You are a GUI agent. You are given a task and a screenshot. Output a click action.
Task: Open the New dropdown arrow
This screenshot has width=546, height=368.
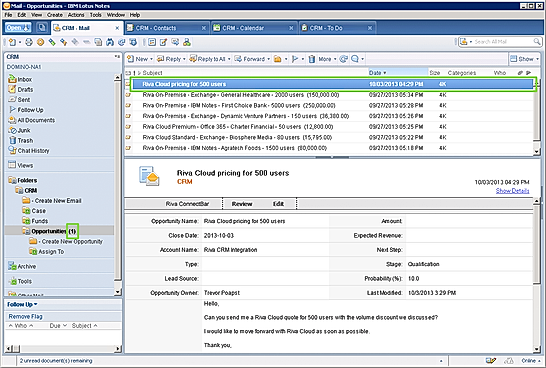[x=151, y=59]
